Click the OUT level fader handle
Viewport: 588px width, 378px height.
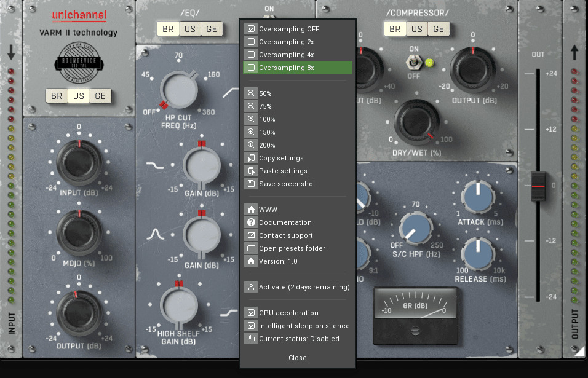[538, 186]
